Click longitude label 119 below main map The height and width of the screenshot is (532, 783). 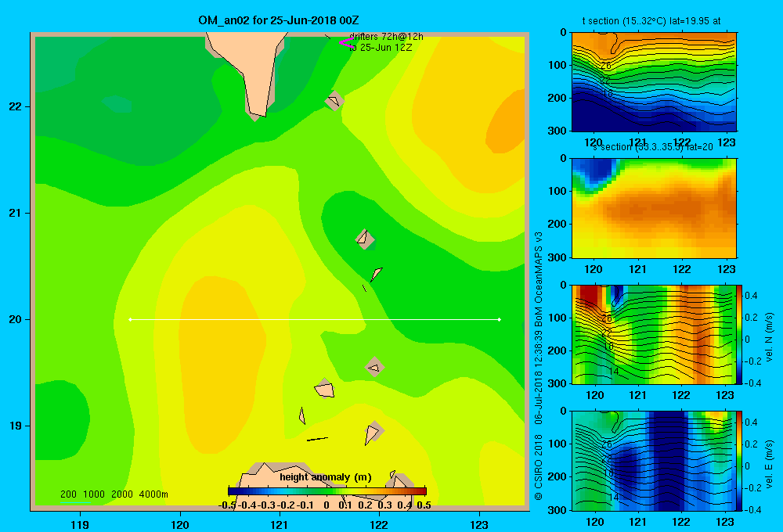[x=80, y=524]
